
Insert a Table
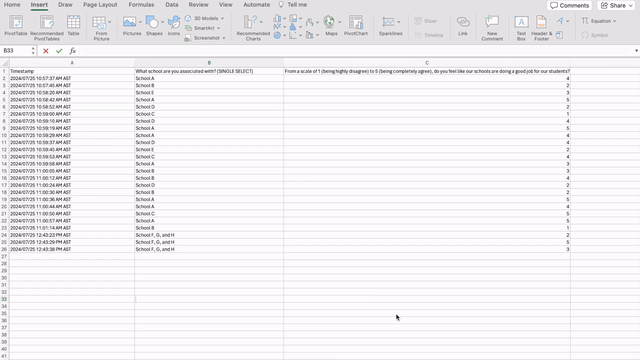pyautogui.click(x=73, y=27)
